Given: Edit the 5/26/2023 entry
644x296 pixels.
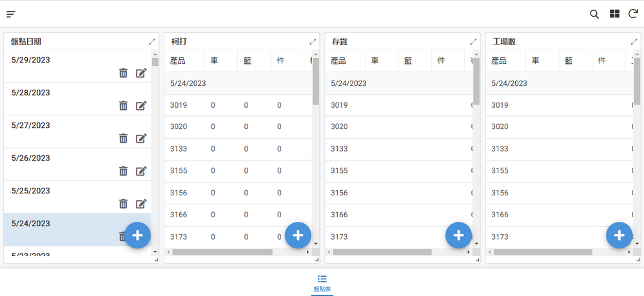Looking at the screenshot, I should coord(141,171).
